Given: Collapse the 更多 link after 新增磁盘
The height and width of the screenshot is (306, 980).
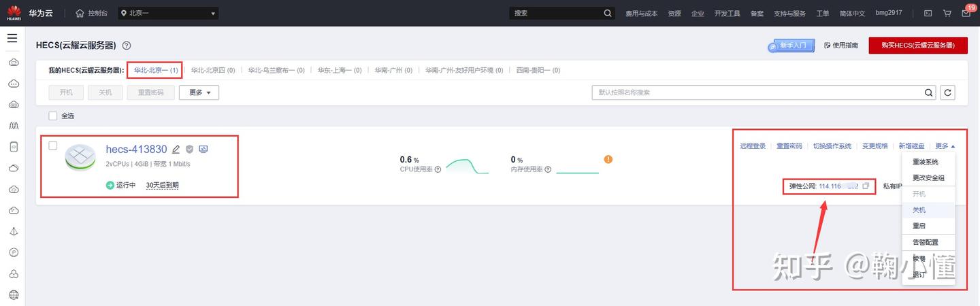Looking at the screenshot, I should click(x=945, y=146).
